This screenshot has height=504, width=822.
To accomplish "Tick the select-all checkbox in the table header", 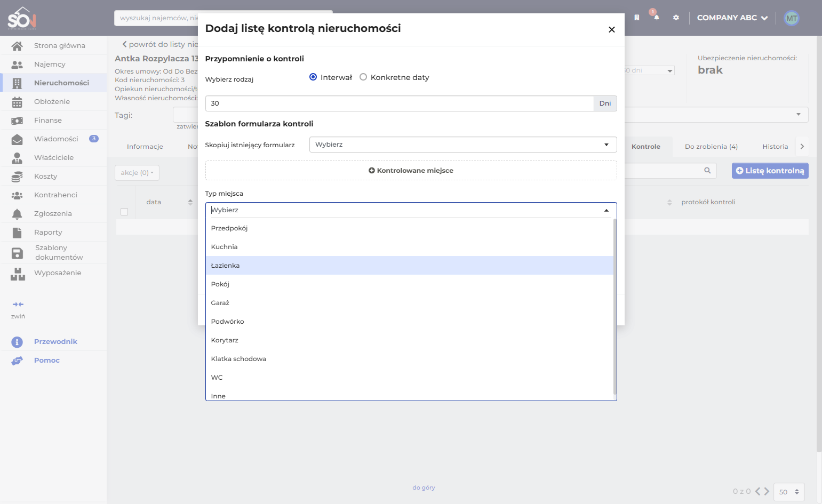I will 124,212.
